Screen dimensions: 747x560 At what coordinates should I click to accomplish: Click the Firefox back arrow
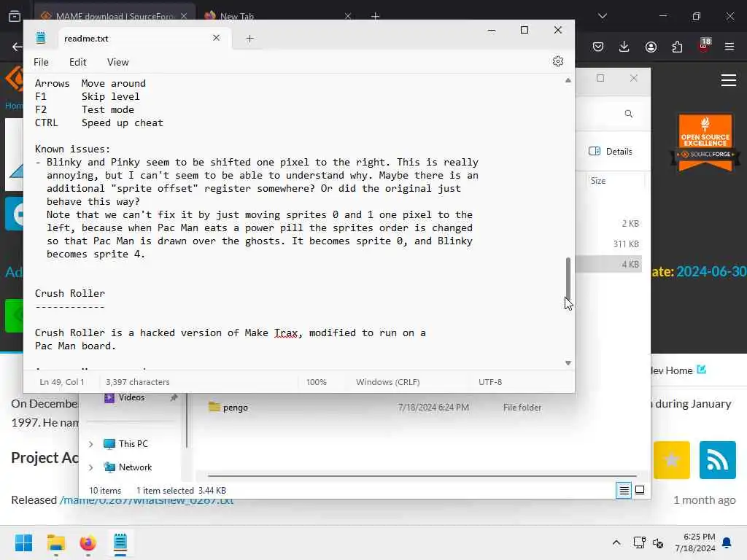(x=18, y=47)
